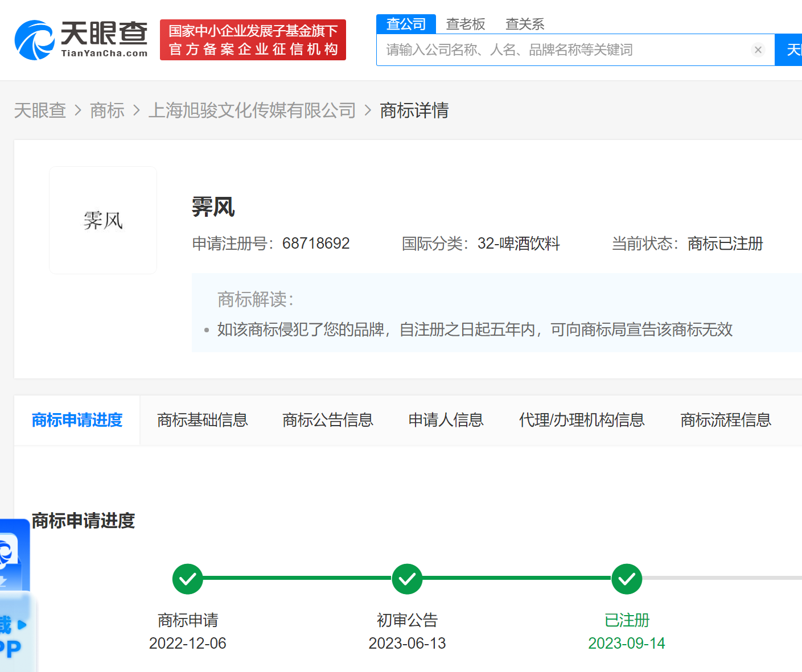The image size is (802, 672).
Task: Click the green checkmark for 商标申请 step
Action: point(188,579)
